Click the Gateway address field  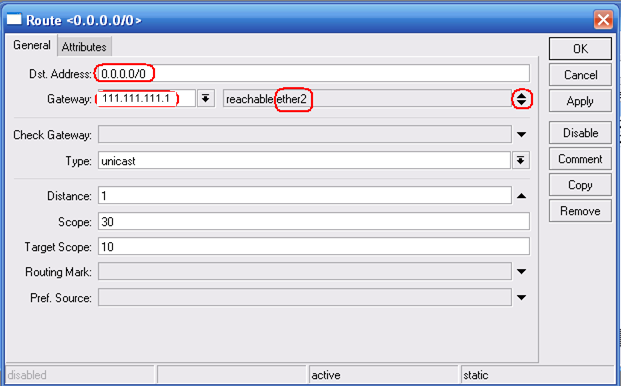point(147,98)
